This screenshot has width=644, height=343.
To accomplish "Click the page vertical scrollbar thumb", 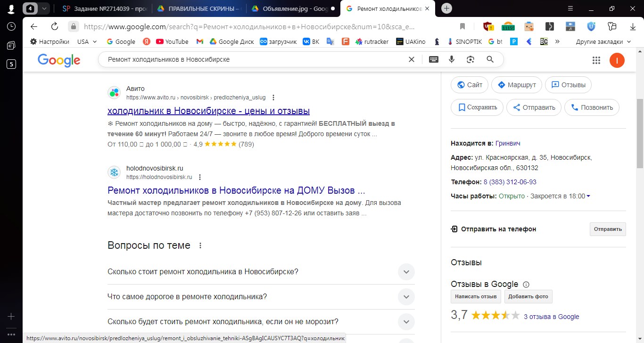I will [x=640, y=133].
